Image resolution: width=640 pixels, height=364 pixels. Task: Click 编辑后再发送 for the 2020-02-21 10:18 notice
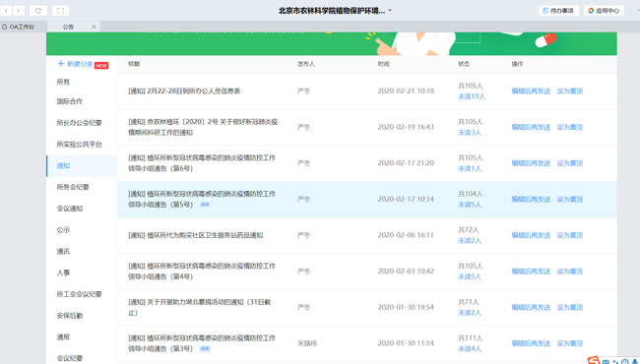531,91
